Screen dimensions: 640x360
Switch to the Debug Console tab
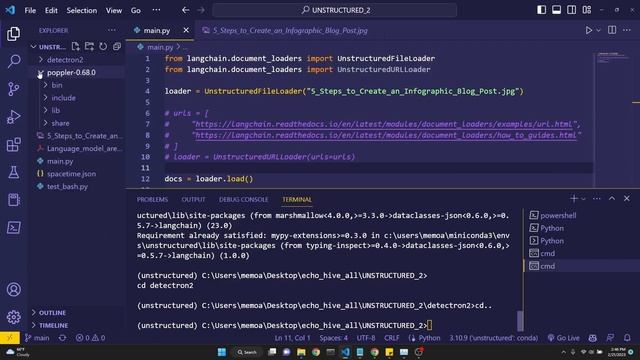(243, 200)
